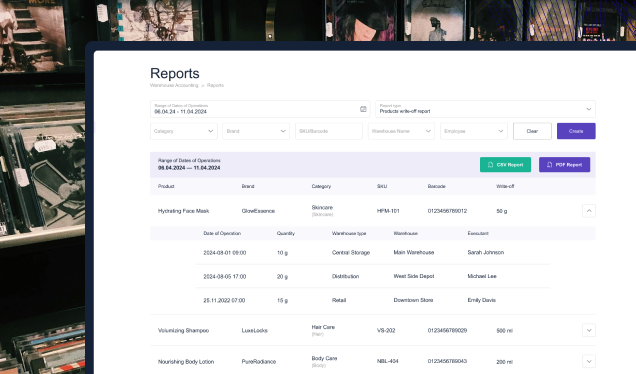Open the Report type dropdown
The image size is (636, 374).
(x=485, y=109)
